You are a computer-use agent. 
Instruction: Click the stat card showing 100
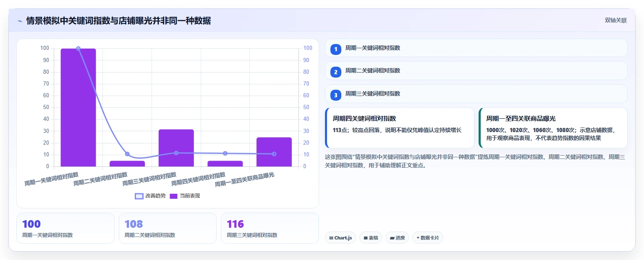point(65,228)
